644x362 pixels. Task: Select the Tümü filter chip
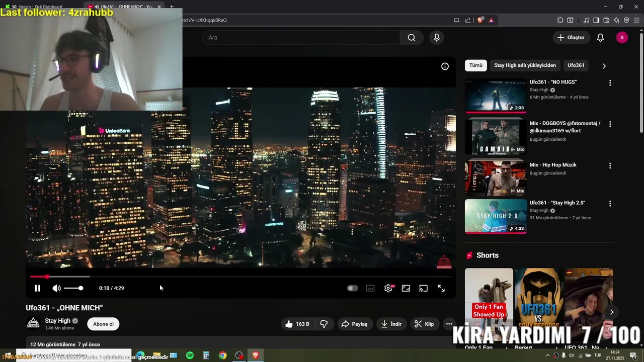(476, 65)
